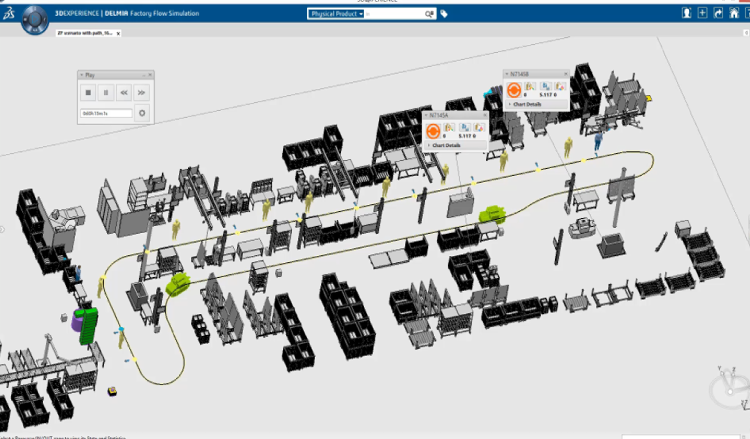This screenshot has width=750, height=439.
Task: Open the user profile icon in top bar
Action: (687, 13)
